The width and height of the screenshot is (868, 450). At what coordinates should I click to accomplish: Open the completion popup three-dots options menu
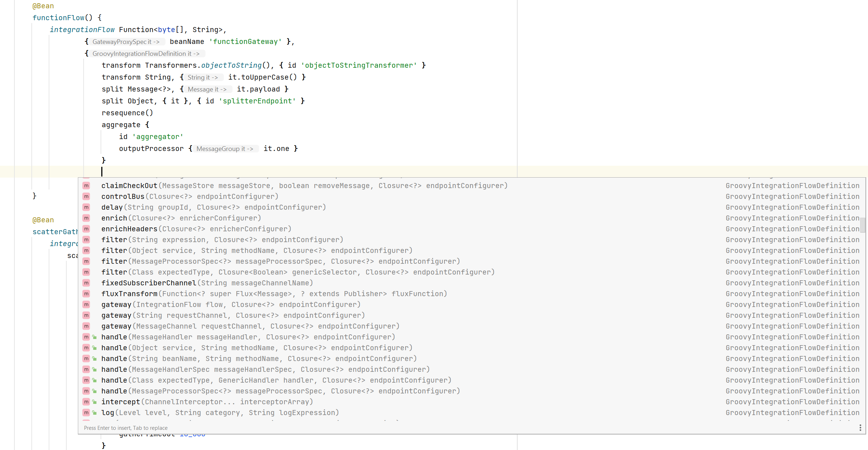pyautogui.click(x=860, y=428)
